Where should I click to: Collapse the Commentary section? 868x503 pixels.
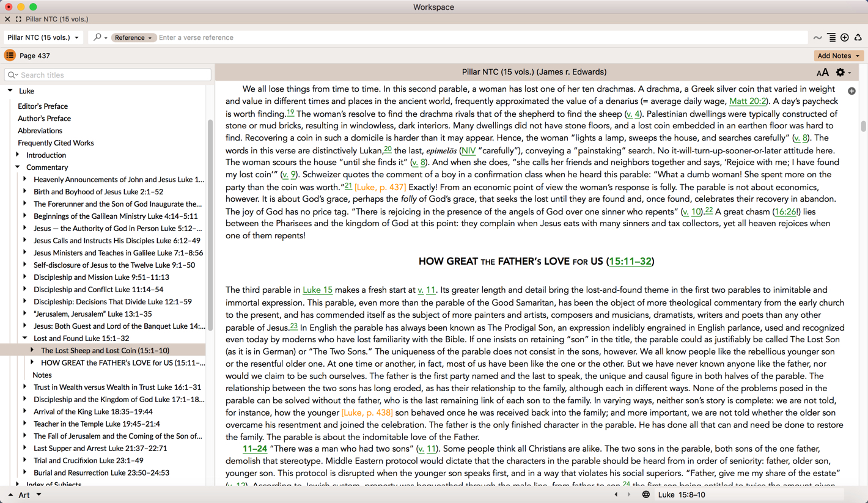click(18, 167)
